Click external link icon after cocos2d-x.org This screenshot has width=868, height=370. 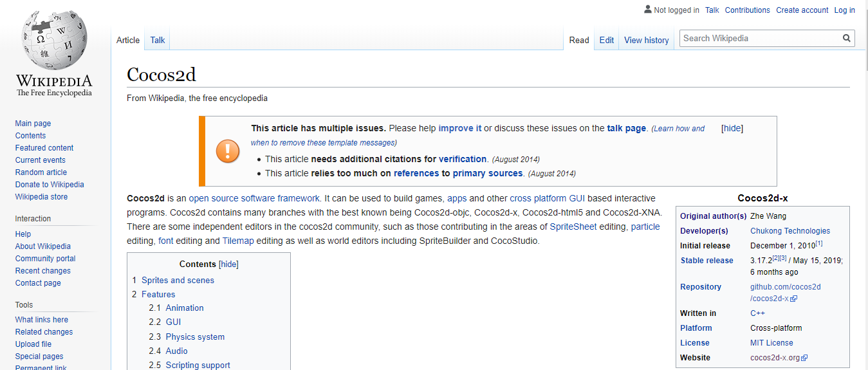[804, 358]
